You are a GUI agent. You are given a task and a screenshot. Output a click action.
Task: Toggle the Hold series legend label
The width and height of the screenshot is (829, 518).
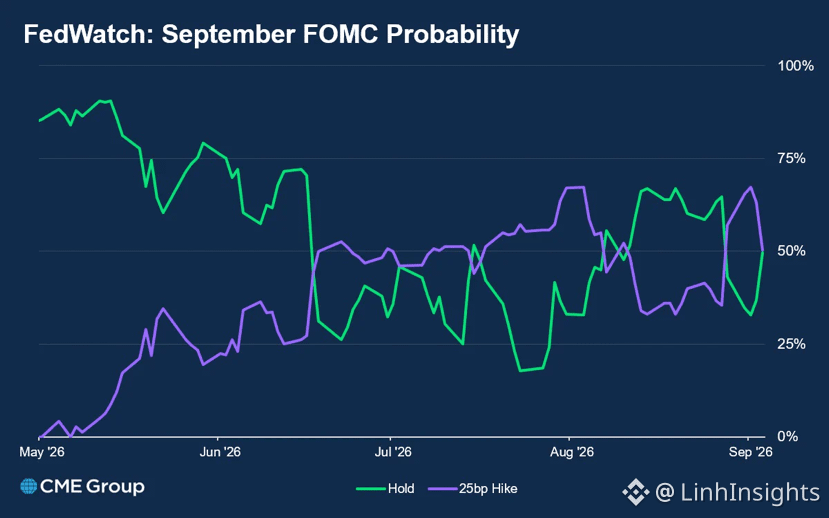pos(401,489)
